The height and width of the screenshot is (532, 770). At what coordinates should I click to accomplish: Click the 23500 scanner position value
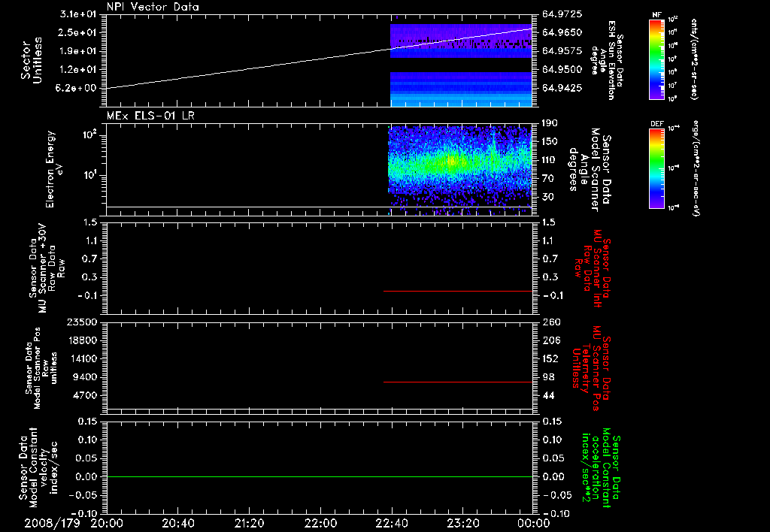(x=81, y=322)
